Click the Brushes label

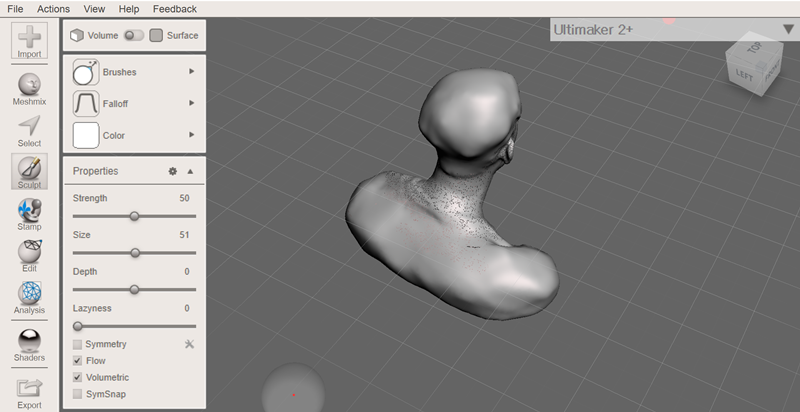point(119,72)
